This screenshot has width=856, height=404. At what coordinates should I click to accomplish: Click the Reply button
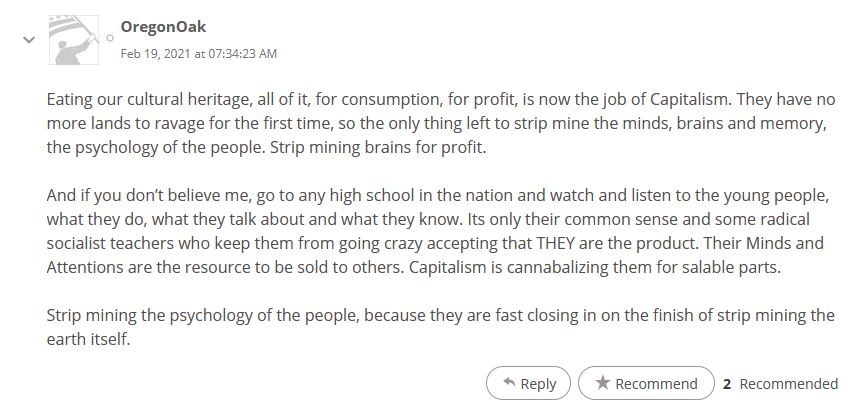(528, 383)
